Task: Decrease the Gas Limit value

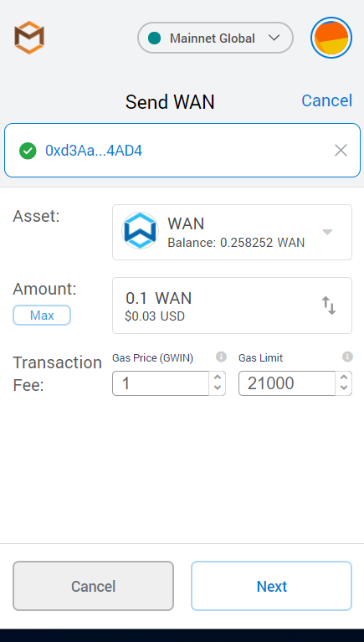Action: pos(344,388)
